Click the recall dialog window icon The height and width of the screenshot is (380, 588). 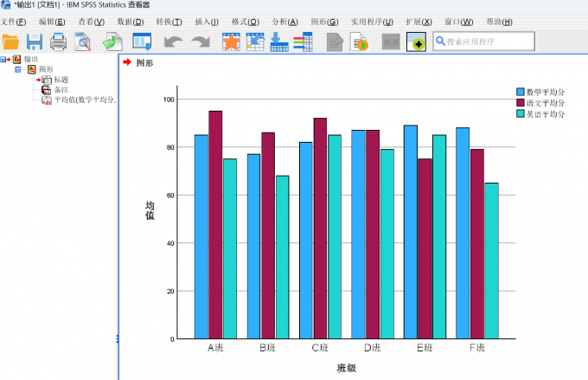pyautogui.click(x=142, y=42)
